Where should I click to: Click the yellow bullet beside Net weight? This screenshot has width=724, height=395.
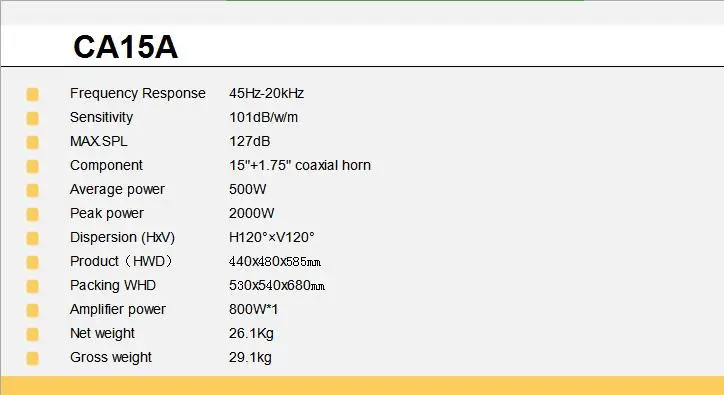pos(32,334)
